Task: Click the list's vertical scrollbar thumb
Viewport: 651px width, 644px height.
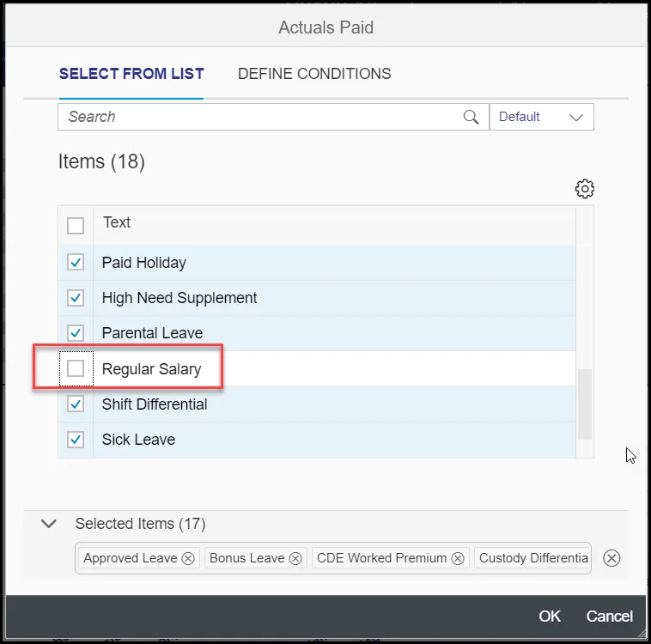Action: (x=584, y=404)
